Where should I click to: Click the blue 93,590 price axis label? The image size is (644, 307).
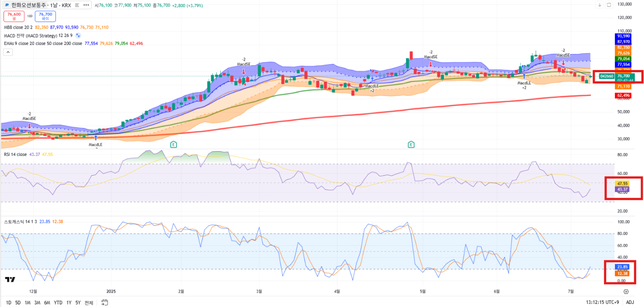623,36
